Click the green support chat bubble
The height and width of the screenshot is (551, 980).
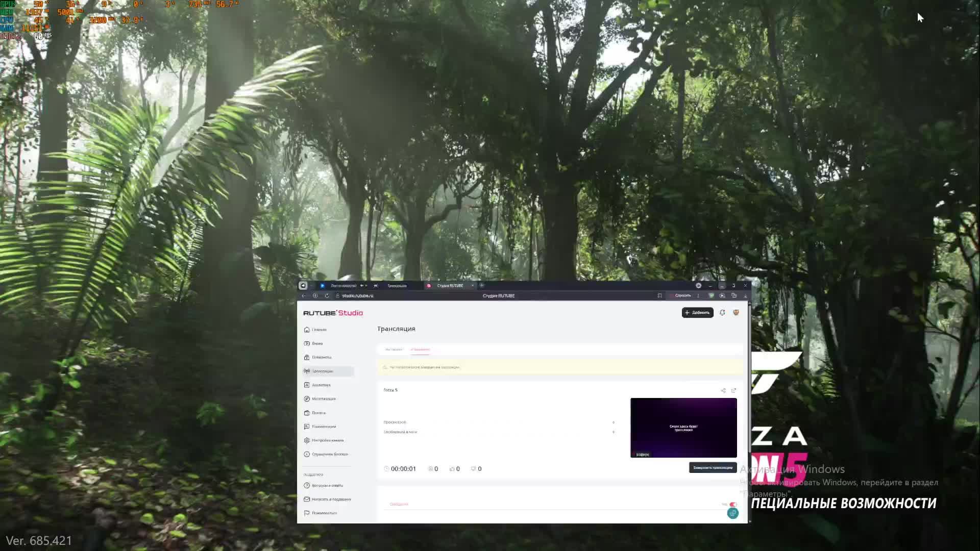[x=732, y=513]
